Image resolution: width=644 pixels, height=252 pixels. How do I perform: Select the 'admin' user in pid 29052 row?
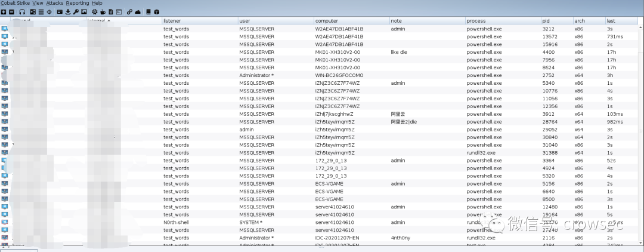[x=246, y=130]
